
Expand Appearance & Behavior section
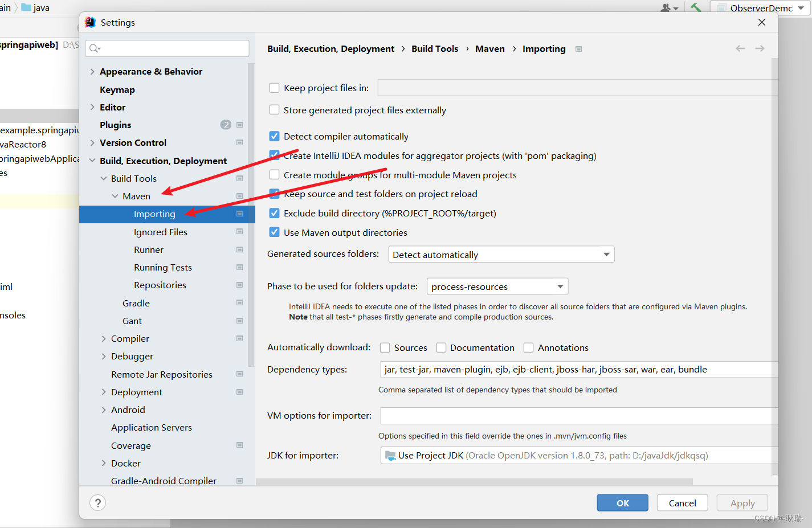(92, 71)
